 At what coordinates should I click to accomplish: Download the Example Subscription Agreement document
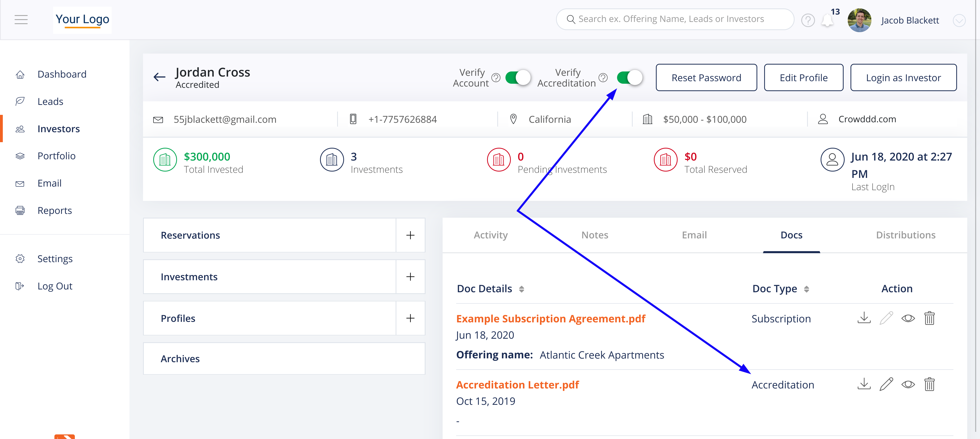pos(864,318)
